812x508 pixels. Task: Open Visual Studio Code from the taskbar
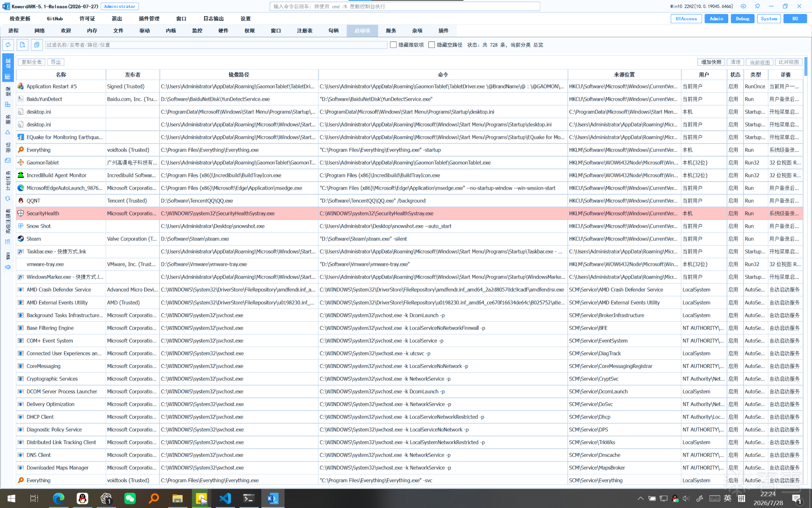pyautogui.click(x=225, y=498)
